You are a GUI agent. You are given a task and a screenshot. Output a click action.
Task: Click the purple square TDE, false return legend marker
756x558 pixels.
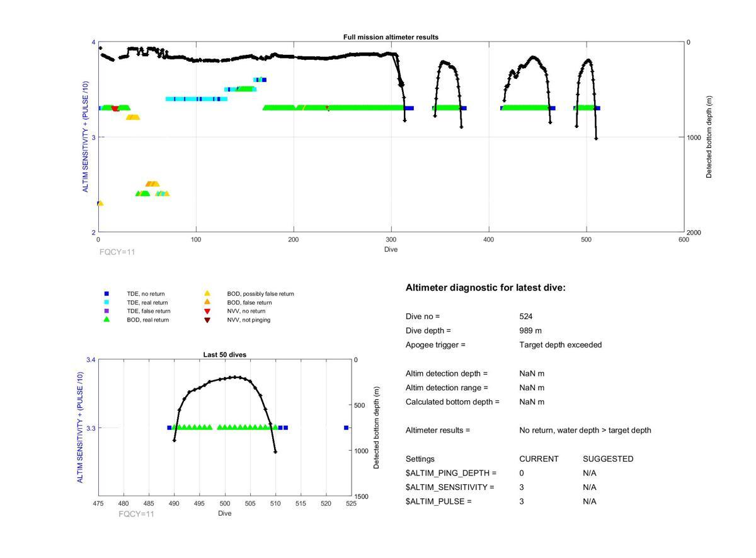coord(106,311)
